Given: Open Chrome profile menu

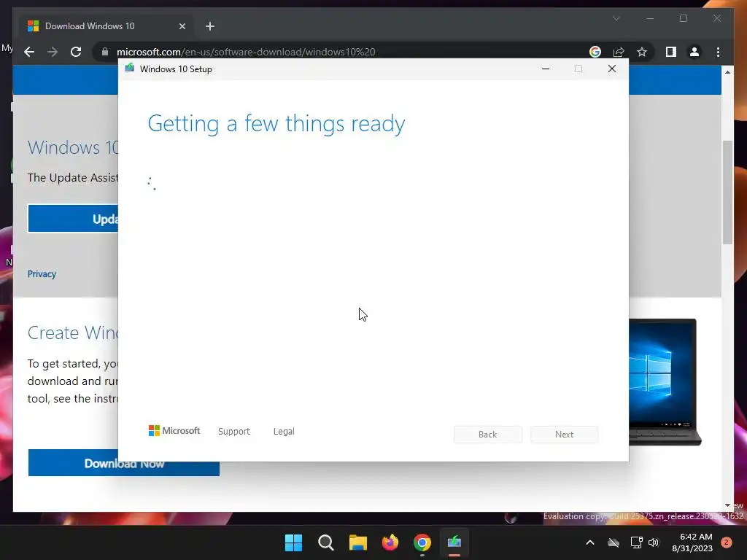Looking at the screenshot, I should [x=694, y=52].
